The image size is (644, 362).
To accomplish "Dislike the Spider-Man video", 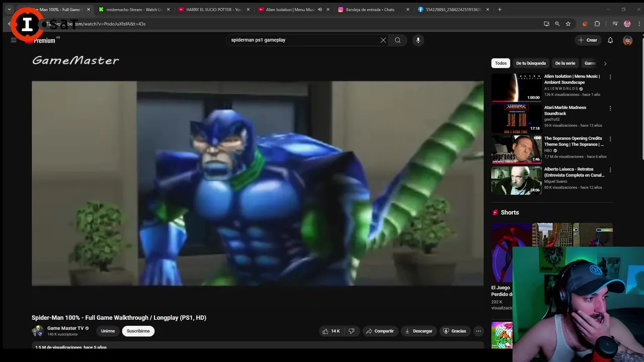I will click(x=352, y=331).
